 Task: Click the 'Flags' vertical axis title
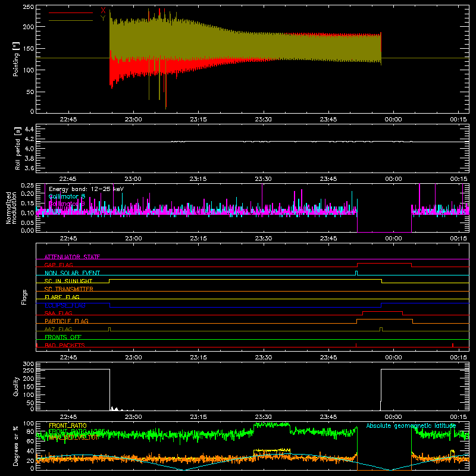click(24, 297)
